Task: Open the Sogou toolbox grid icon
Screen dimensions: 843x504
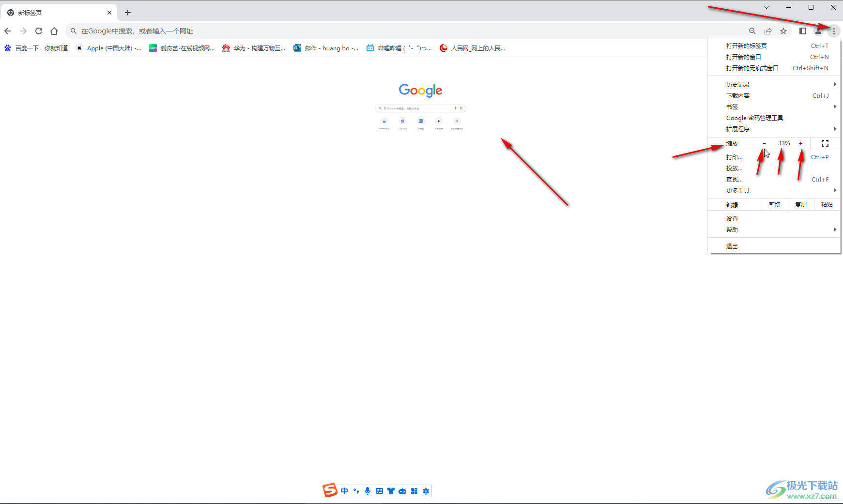Action: [414, 491]
